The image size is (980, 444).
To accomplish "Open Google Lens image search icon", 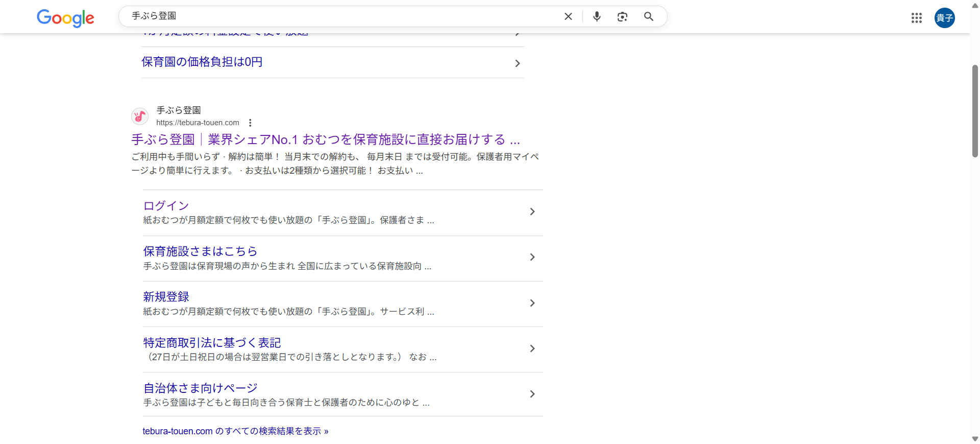I will [622, 16].
